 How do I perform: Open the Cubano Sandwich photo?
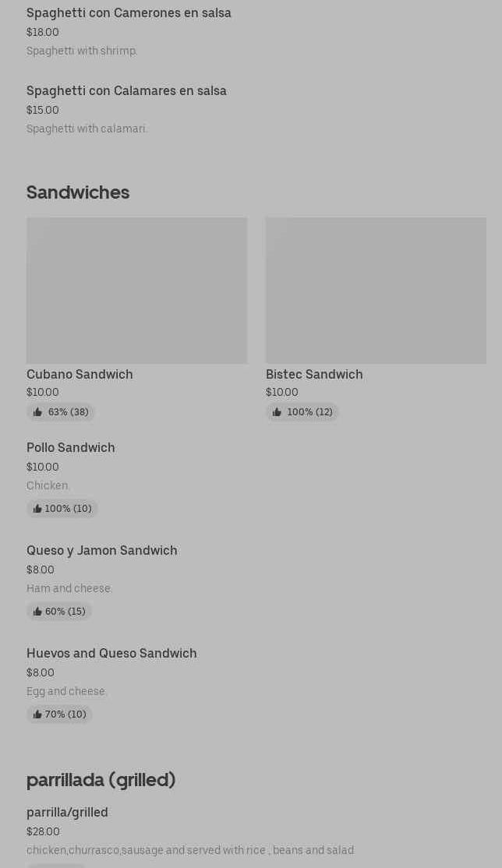[x=136, y=290]
